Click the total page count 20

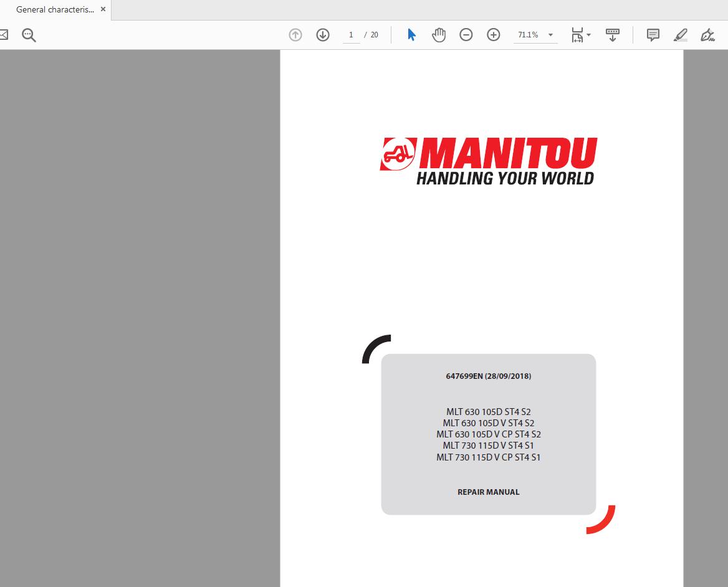click(374, 35)
